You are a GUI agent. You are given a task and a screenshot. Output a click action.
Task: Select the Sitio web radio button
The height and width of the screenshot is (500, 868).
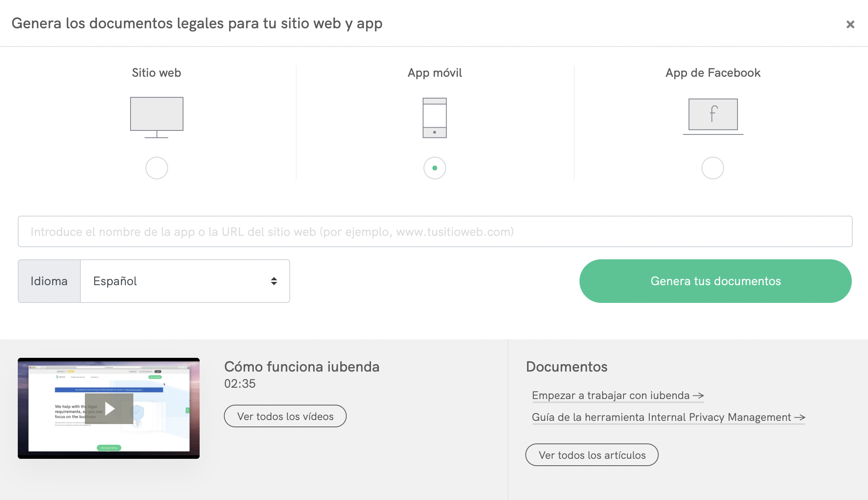tap(156, 168)
